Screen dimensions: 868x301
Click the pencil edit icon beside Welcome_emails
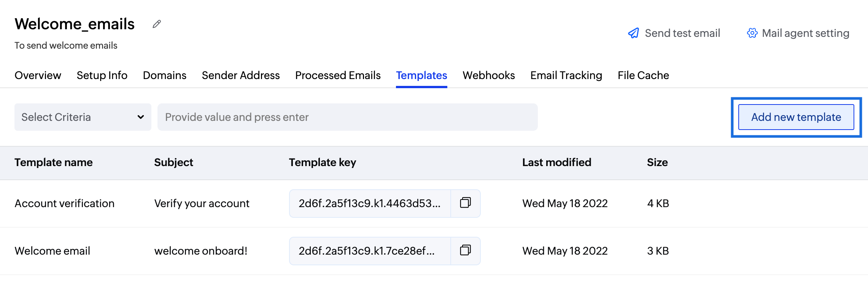157,24
